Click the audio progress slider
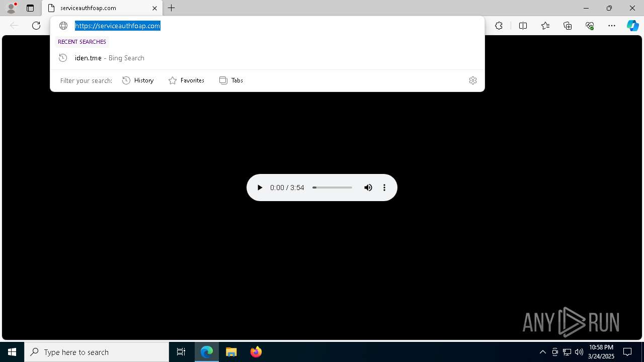The width and height of the screenshot is (644, 362). pos(332,188)
